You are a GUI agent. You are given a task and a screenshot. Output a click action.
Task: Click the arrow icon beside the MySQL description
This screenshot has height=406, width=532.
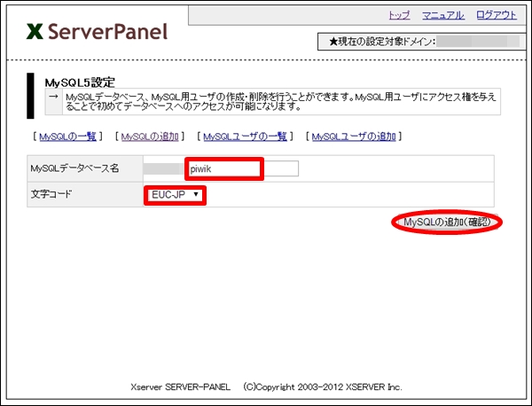click(x=53, y=97)
